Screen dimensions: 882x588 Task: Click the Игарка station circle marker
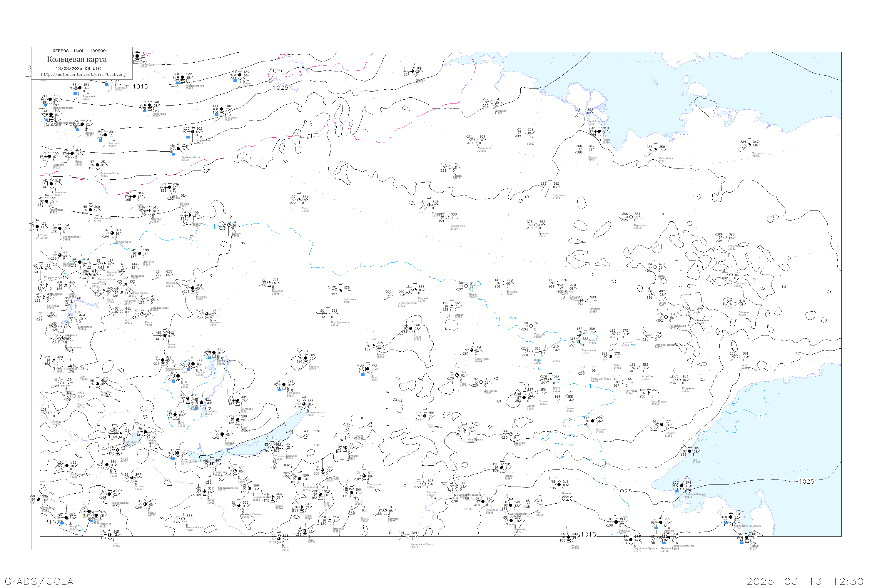(240, 75)
